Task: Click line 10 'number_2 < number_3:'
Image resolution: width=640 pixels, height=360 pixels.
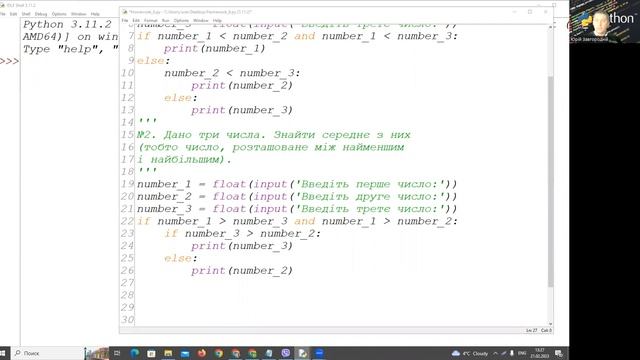Action: tap(232, 73)
